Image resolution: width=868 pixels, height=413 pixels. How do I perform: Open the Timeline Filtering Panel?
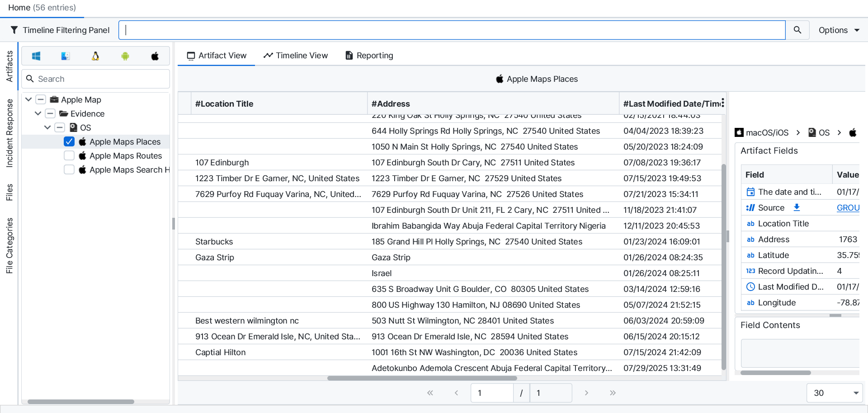pyautogui.click(x=60, y=30)
